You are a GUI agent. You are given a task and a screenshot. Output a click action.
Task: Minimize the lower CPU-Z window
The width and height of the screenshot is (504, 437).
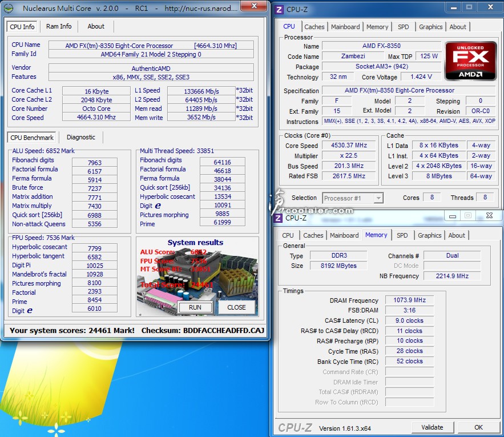pyautogui.click(x=452, y=216)
